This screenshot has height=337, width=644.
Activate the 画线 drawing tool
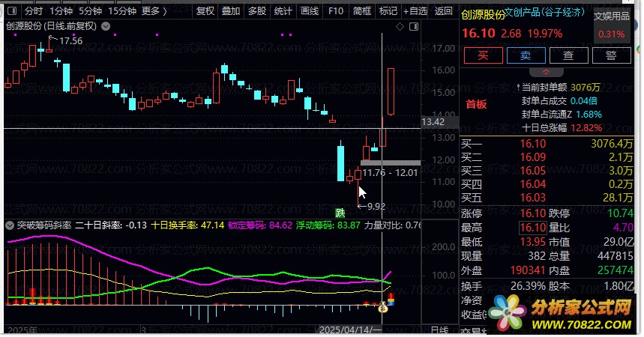coord(310,11)
